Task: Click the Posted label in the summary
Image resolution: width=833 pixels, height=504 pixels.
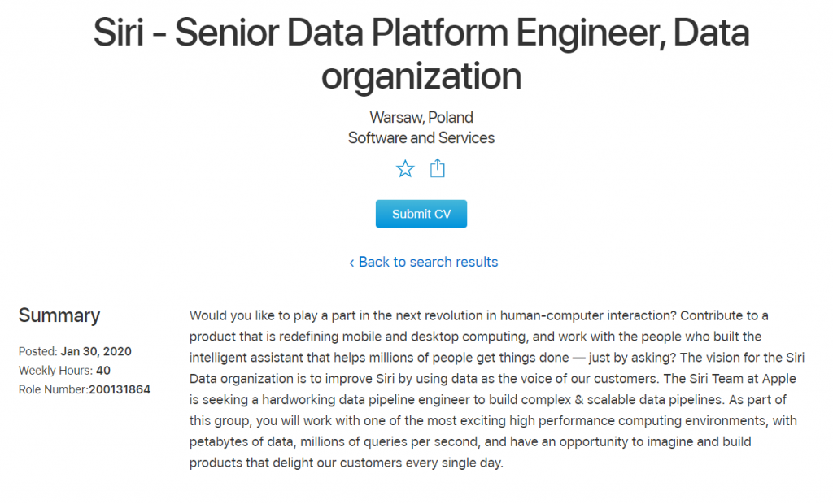Action: click(x=37, y=352)
